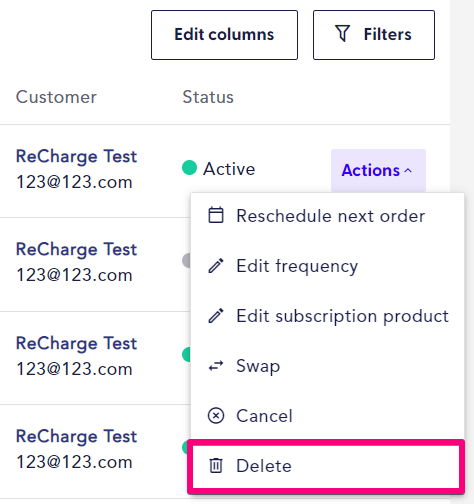Choose the Swap menu entry
474x504 pixels.
(x=327, y=366)
